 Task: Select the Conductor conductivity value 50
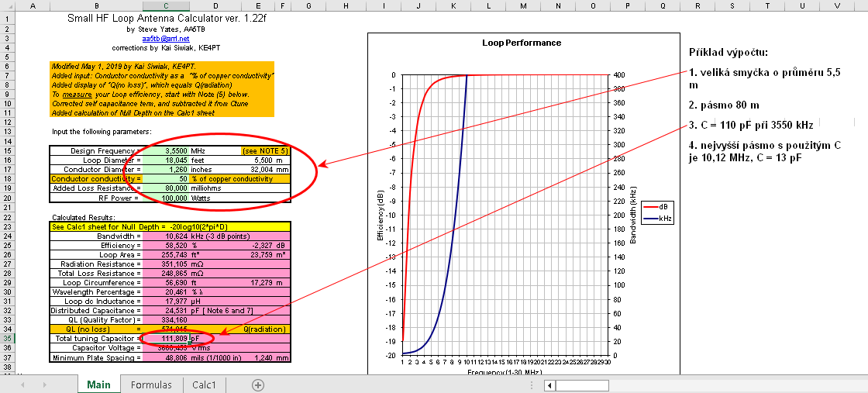click(167, 178)
